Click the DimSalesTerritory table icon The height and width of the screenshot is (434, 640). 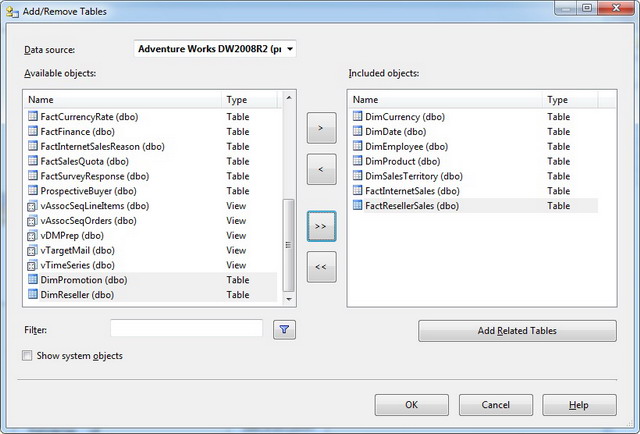358,176
